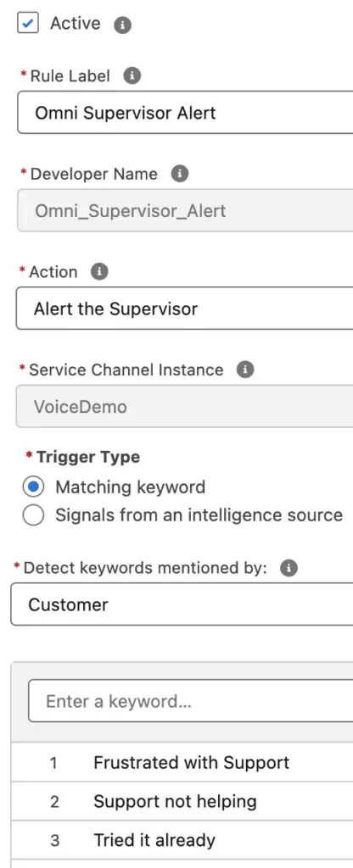Image resolution: width=353 pixels, height=868 pixels.
Task: Click the Developer Name field
Action: [x=185, y=210]
